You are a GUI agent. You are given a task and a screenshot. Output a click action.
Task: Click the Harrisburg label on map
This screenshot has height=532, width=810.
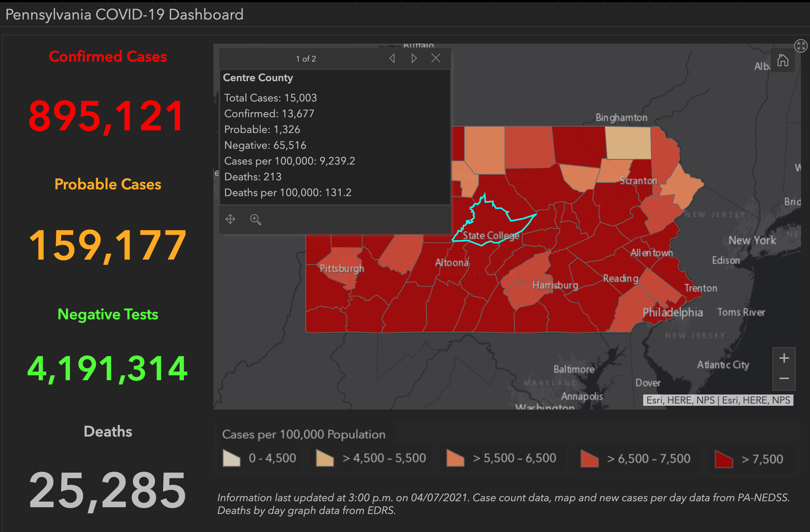(555, 285)
